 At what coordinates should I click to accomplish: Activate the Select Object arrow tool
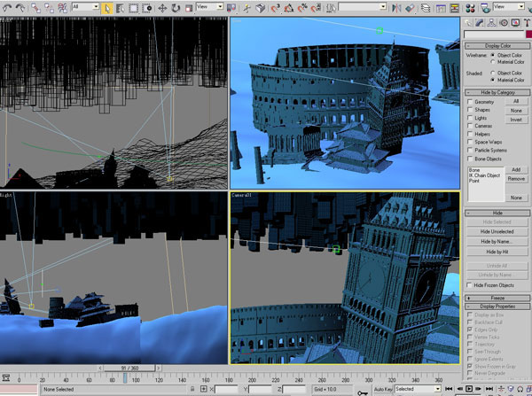(x=107, y=7)
